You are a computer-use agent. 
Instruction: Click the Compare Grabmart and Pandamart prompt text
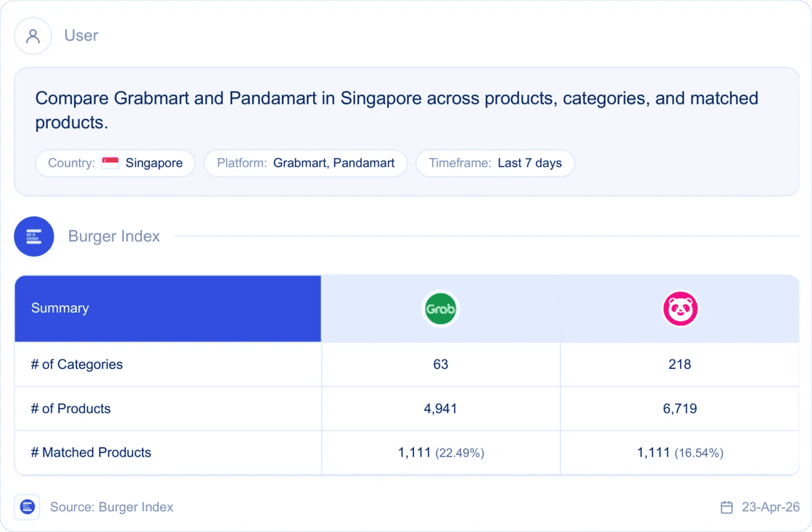tap(397, 110)
